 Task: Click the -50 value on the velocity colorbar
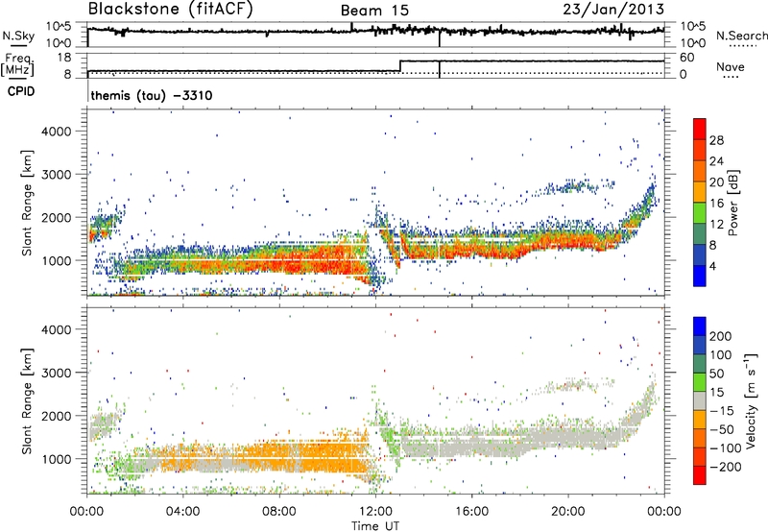(x=722, y=429)
